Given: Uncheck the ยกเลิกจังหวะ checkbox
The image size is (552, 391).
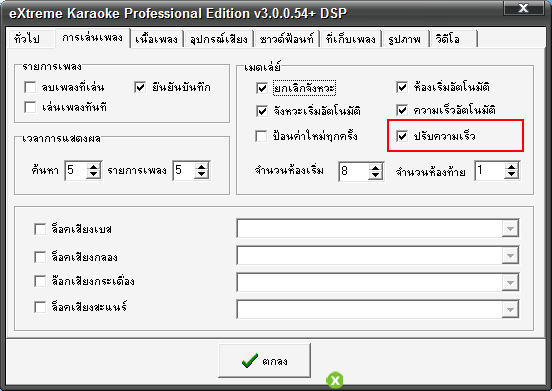Looking at the screenshot, I should pyautogui.click(x=262, y=88).
